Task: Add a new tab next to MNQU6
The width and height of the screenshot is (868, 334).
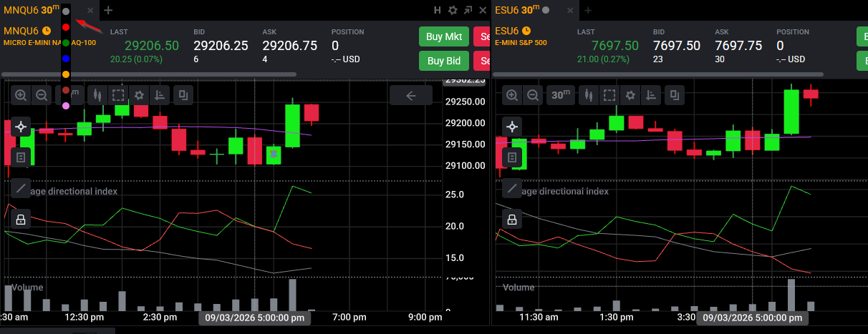Action: (x=108, y=10)
